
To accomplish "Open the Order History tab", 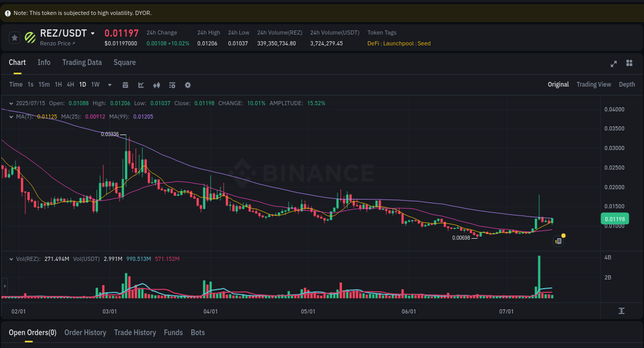I will 85,333.
